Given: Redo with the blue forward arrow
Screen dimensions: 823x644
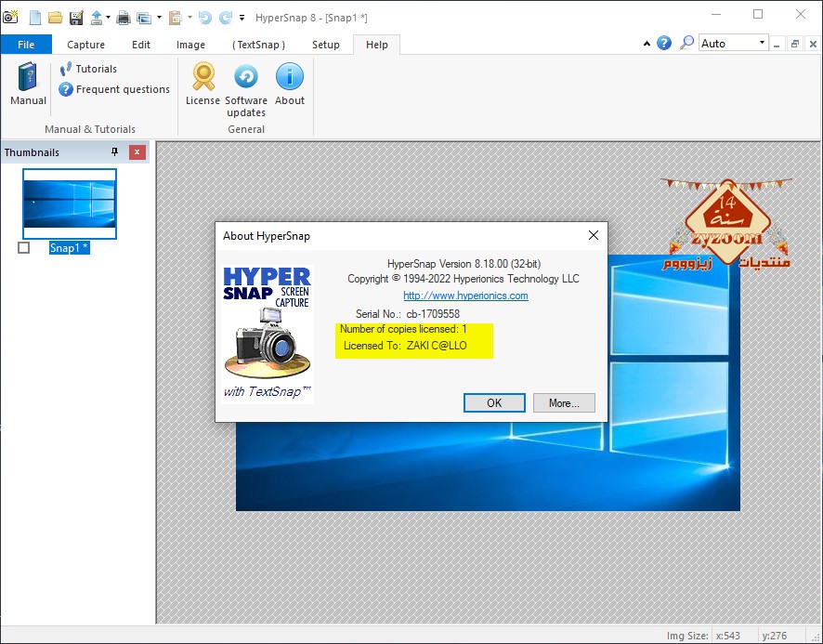Looking at the screenshot, I should click(226, 18).
